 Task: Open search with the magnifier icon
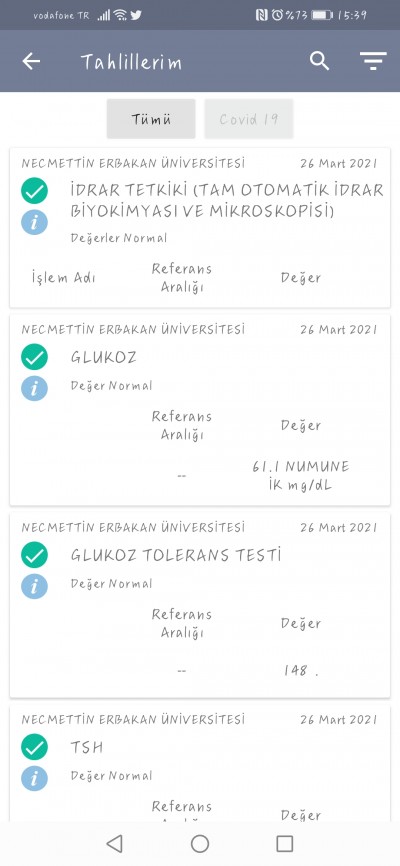[319, 61]
